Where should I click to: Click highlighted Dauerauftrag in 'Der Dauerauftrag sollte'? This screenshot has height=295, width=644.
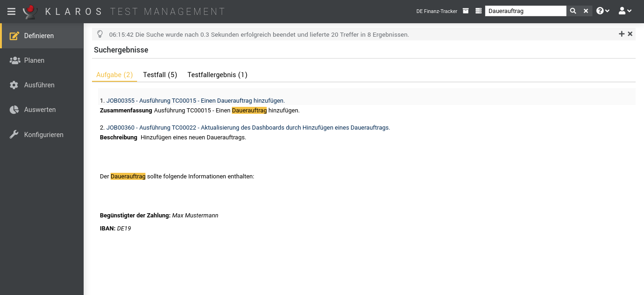(128, 177)
